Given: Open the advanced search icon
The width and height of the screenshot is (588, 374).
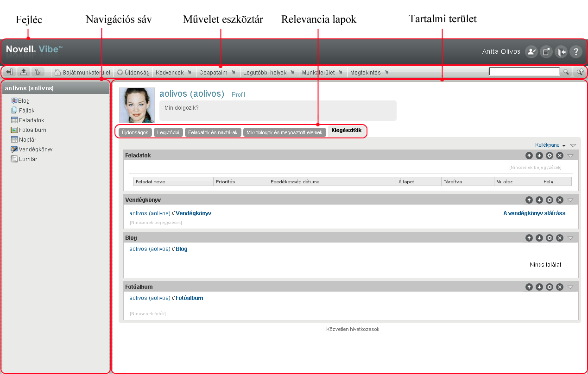Looking at the screenshot, I should tap(580, 72).
